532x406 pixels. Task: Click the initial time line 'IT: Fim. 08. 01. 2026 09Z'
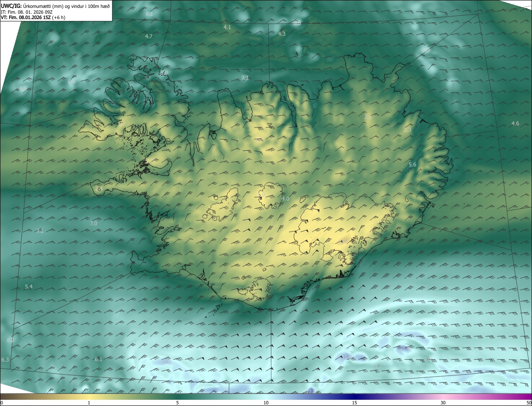[x=27, y=12]
